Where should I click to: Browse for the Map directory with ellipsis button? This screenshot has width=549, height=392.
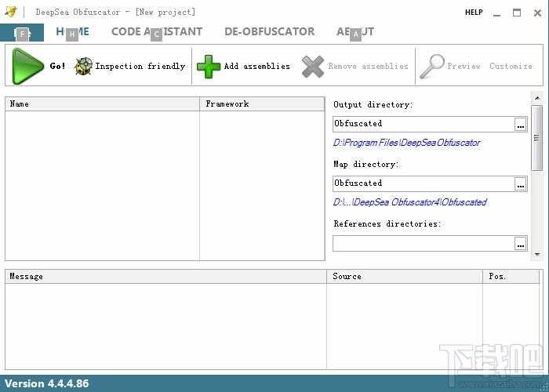pyautogui.click(x=521, y=183)
